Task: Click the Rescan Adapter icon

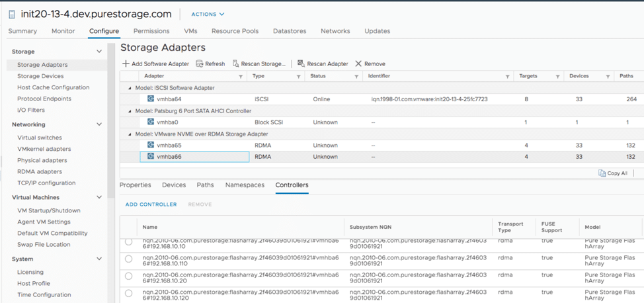Action: tap(301, 64)
